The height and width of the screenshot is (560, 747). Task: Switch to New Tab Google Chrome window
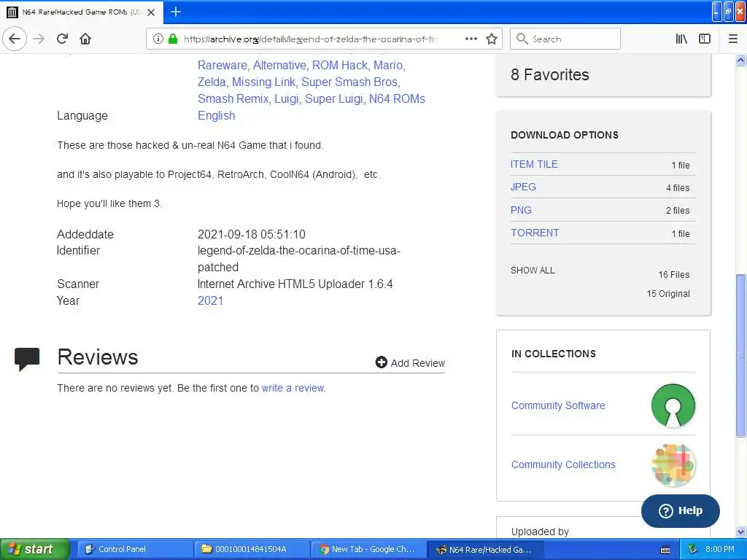pyautogui.click(x=368, y=549)
